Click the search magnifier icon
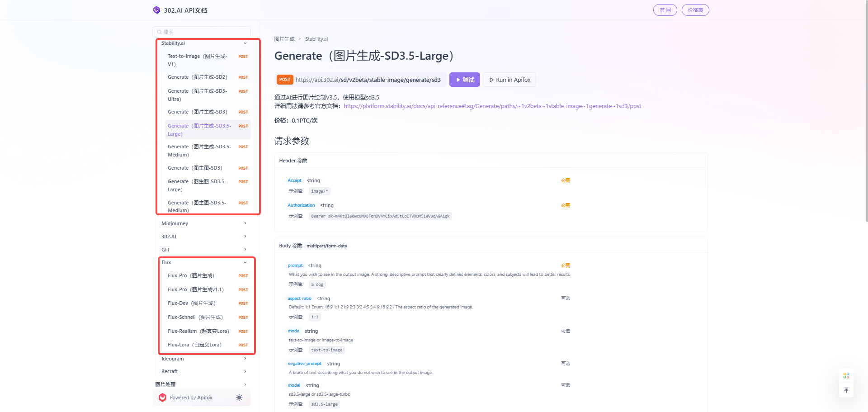Viewport: 868px width, 412px height. (x=160, y=32)
